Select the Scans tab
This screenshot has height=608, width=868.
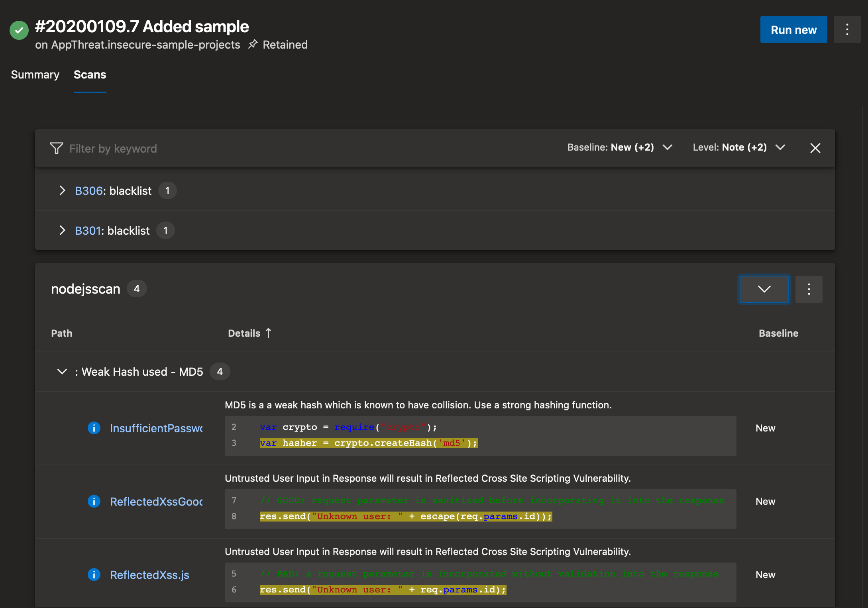(90, 75)
